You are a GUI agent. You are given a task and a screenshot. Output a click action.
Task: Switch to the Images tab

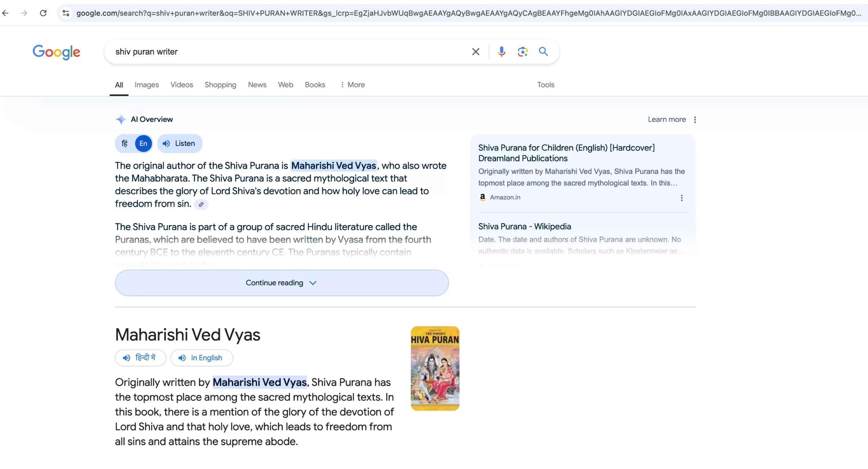click(146, 85)
